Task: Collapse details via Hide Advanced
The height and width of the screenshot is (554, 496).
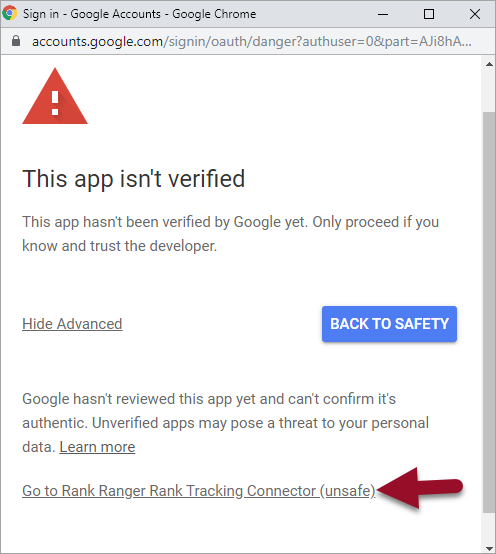Action: point(72,324)
